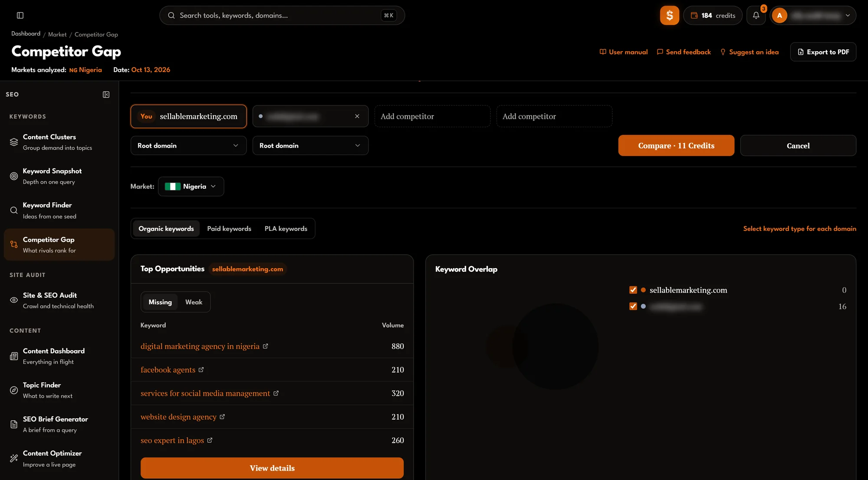Click Suggest an idea link
Image resolution: width=868 pixels, height=480 pixels.
pos(750,52)
